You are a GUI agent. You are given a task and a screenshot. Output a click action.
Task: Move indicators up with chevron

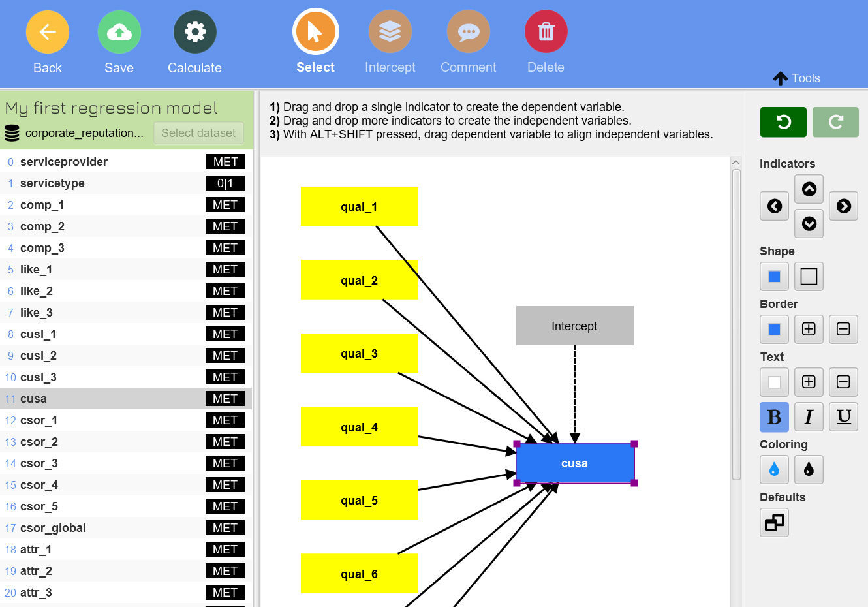coord(809,189)
